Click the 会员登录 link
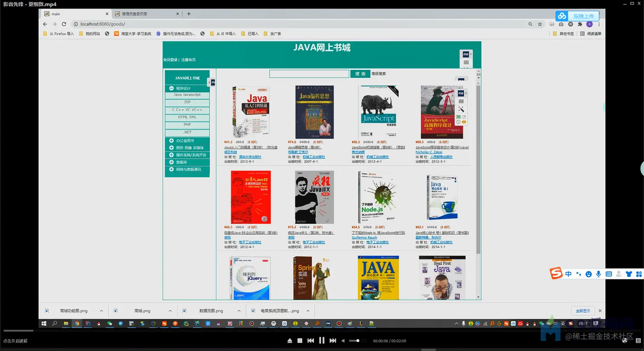This screenshot has width=644, height=351. coord(170,60)
